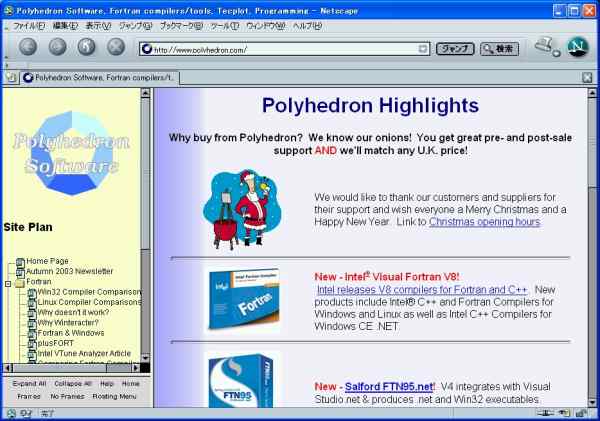Open the Christmas opening hours link
The width and height of the screenshot is (600, 421).
point(485,222)
